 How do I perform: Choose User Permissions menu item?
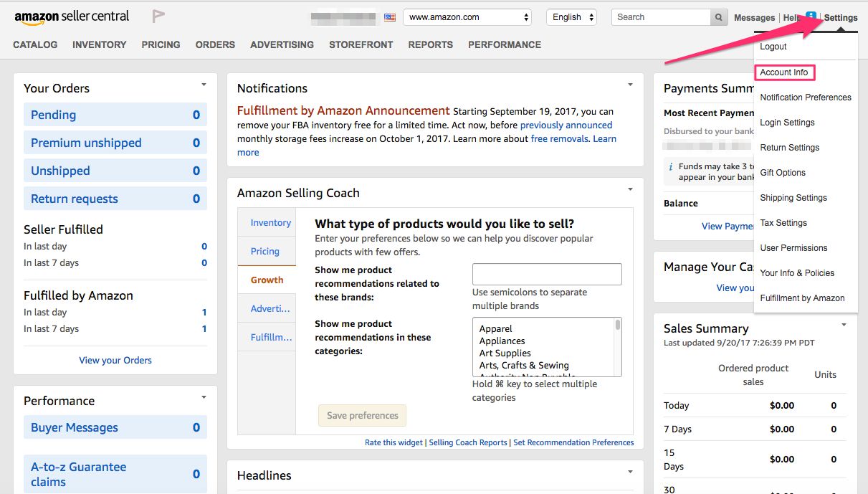click(793, 248)
